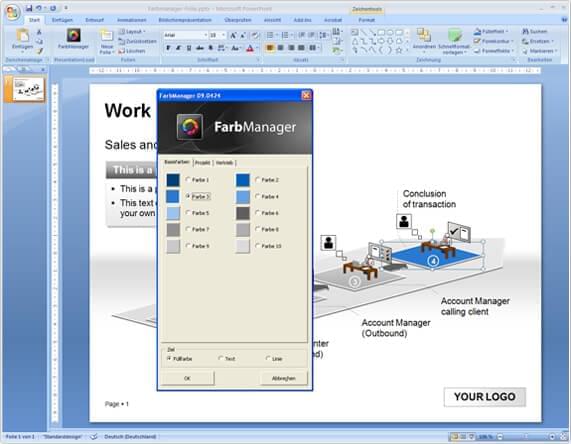
Task: Confirm with OK in FarbManager dialog
Action: tap(187, 378)
